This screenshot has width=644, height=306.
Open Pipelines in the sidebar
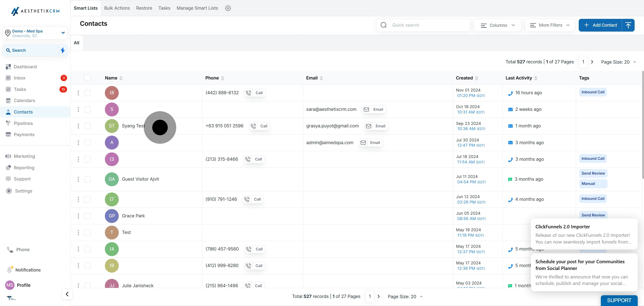coord(23,123)
